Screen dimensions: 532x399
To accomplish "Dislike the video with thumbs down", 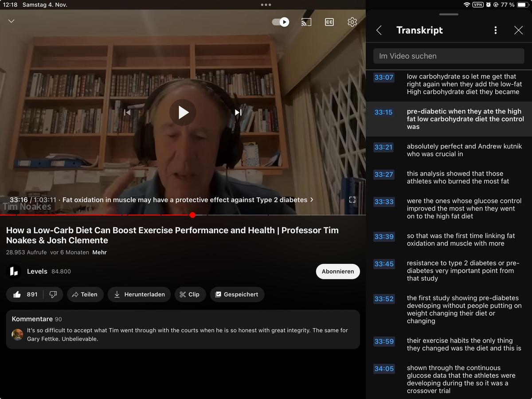I will (53, 294).
